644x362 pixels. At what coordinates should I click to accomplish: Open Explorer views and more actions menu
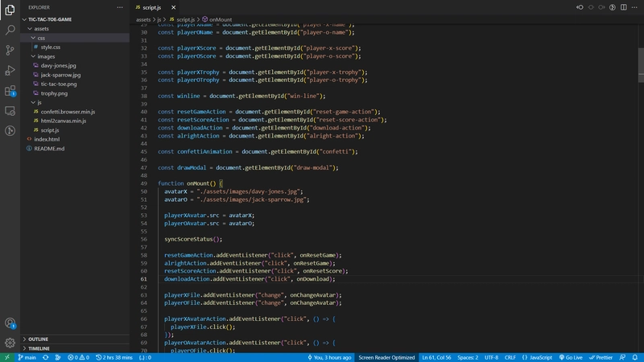(119, 7)
